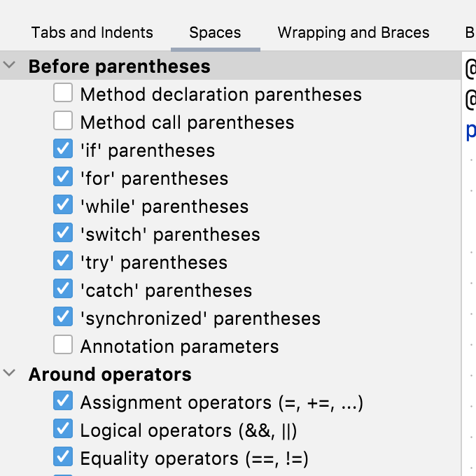Uncheck 'catch' parentheses checkbox
476x476 pixels.
pyautogui.click(x=63, y=289)
